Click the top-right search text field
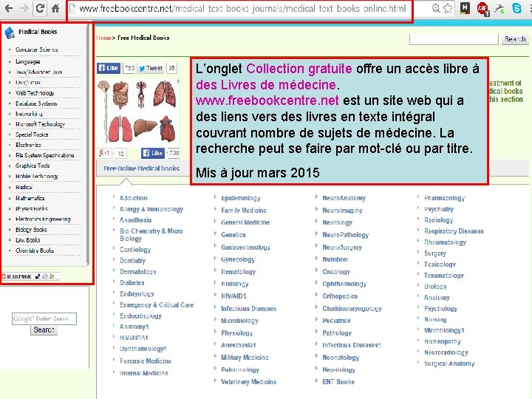This screenshot has height=399, width=532. (454, 39)
